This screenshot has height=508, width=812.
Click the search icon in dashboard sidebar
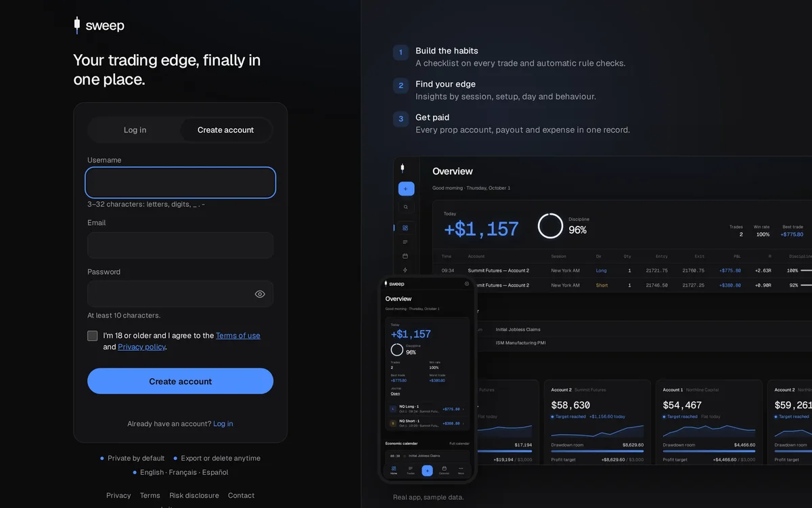coord(406,207)
